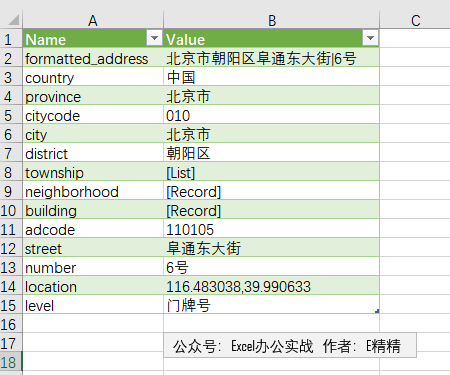Select the 北京市 value in province row
The height and width of the screenshot is (375, 450).
272,96
